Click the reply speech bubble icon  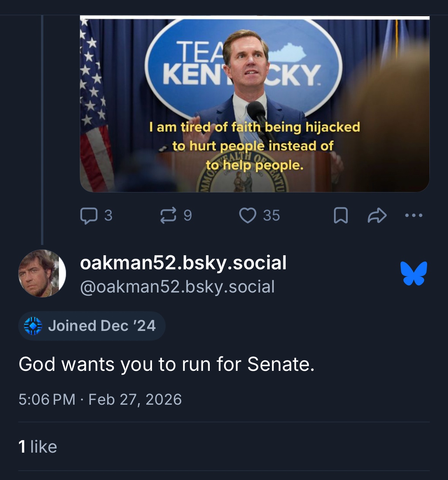(89, 216)
